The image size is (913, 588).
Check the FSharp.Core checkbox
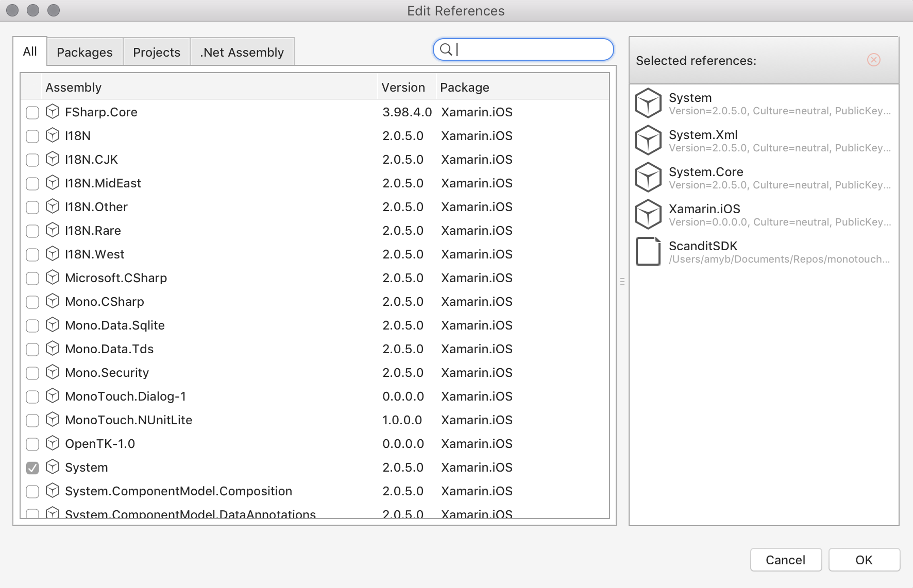coord(32,113)
